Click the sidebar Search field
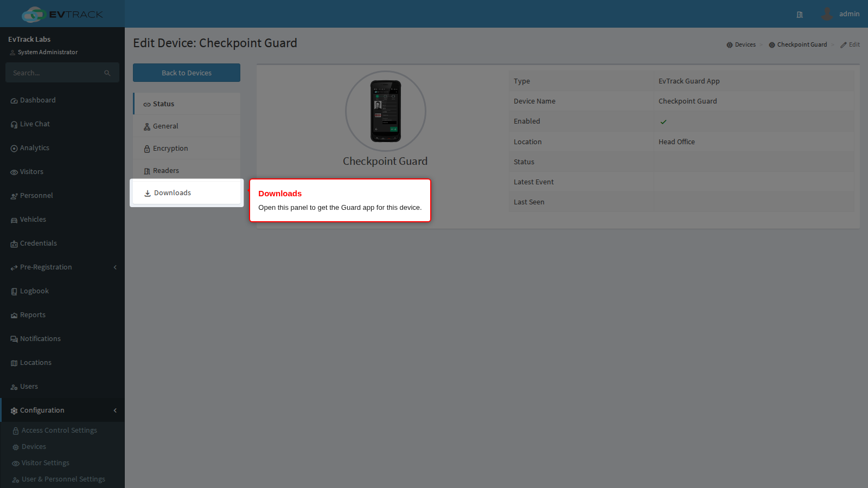 click(x=62, y=73)
